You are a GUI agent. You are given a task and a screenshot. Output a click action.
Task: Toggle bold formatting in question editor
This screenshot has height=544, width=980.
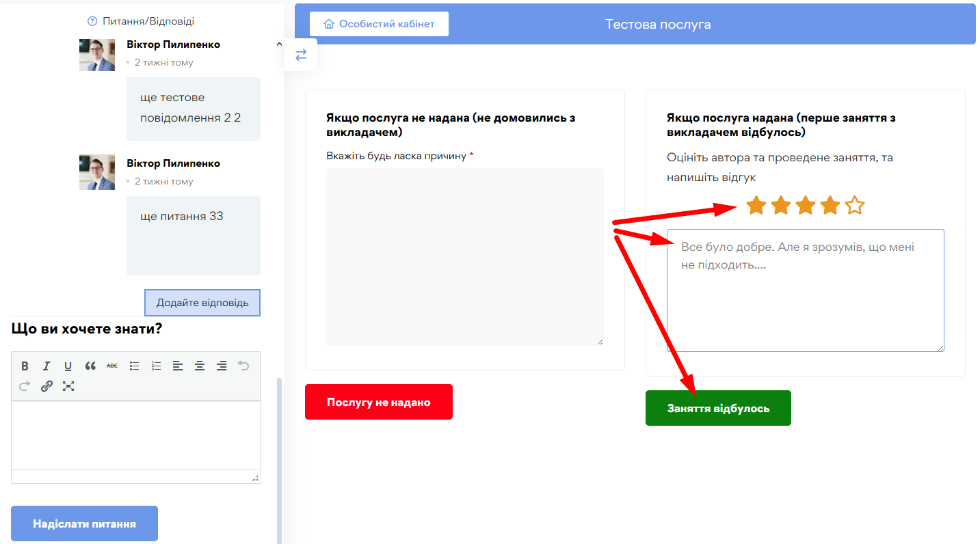[x=25, y=366]
